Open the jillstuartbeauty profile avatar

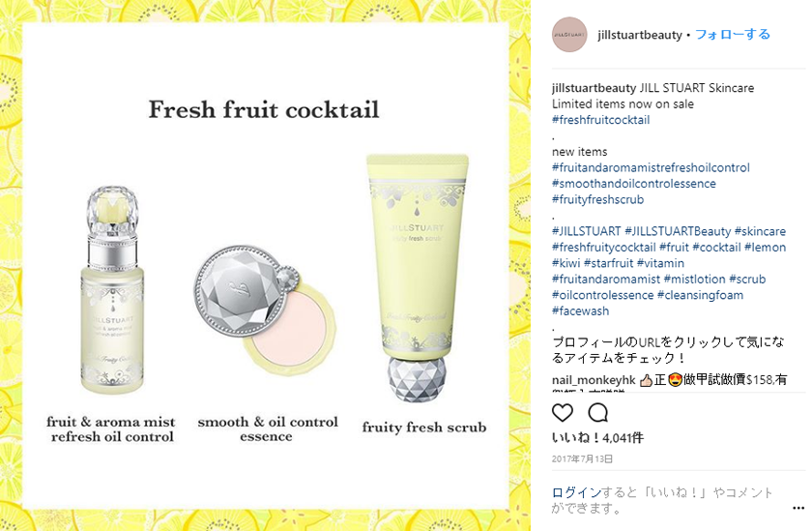click(x=569, y=35)
